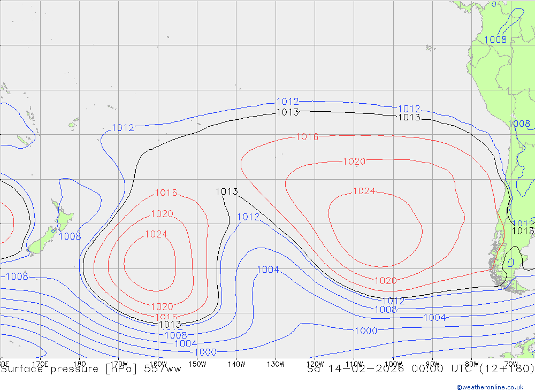Click the 150W longitude axis label
This screenshot has height=392, width=535.
pos(197,364)
